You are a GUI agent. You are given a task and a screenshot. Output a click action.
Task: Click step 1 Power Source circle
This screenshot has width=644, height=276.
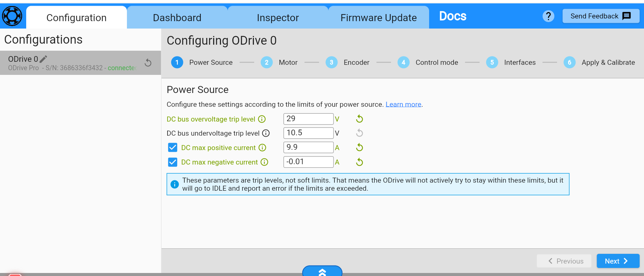[177, 62]
